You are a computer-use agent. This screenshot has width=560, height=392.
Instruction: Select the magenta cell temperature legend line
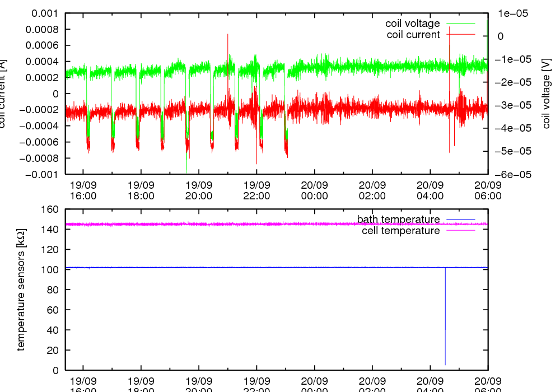pyautogui.click(x=460, y=231)
